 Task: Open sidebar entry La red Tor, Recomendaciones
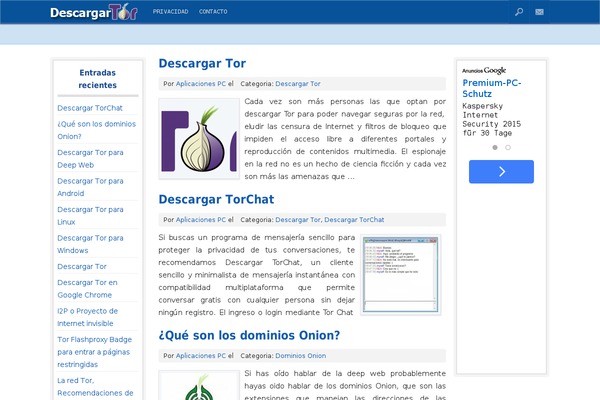(x=95, y=387)
